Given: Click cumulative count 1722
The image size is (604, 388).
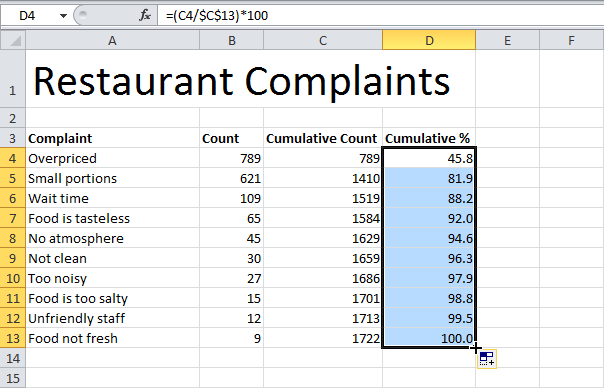Looking at the screenshot, I should click(323, 339).
